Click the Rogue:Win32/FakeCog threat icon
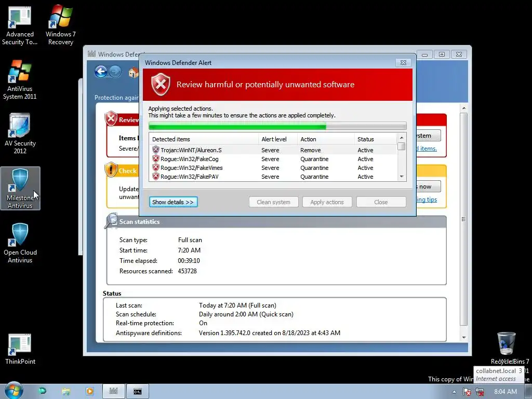The height and width of the screenshot is (399, 532). [156, 159]
